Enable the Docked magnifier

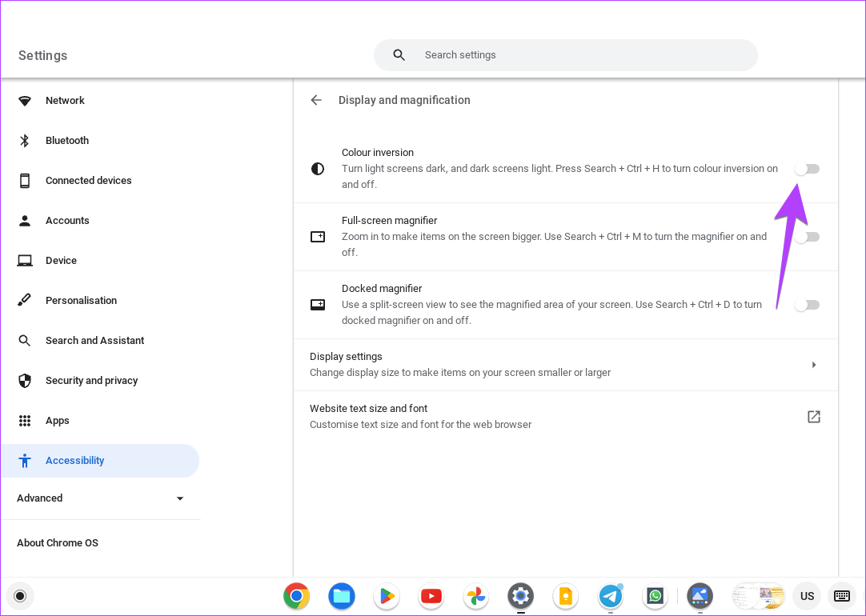(807, 304)
